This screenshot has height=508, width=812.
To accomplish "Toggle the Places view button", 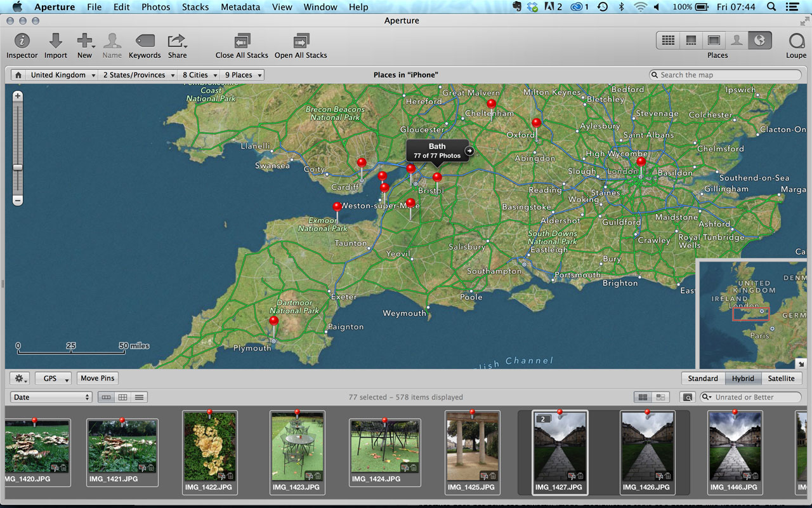I will 760,41.
